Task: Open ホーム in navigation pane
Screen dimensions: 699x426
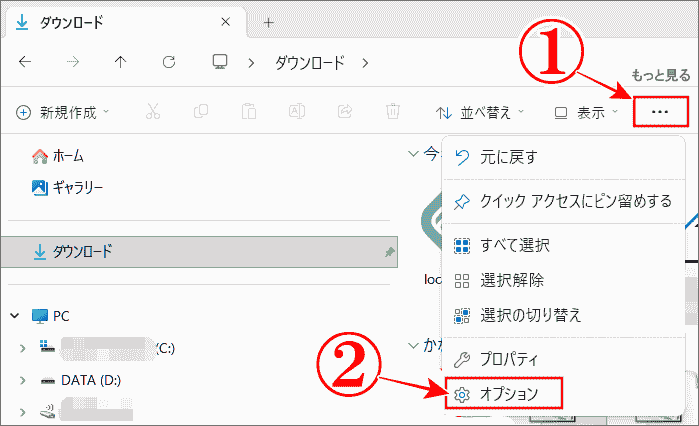Action: click(58, 156)
